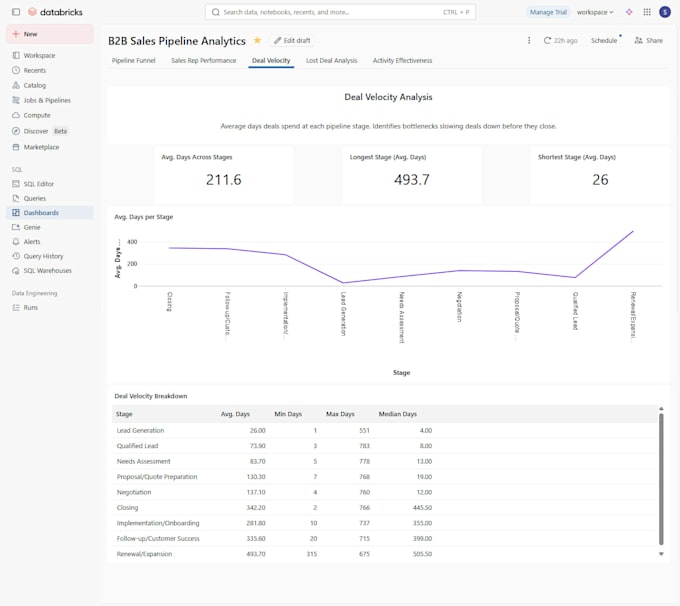The image size is (680, 606).
Task: Expand the workspace dropdown
Action: (x=595, y=12)
